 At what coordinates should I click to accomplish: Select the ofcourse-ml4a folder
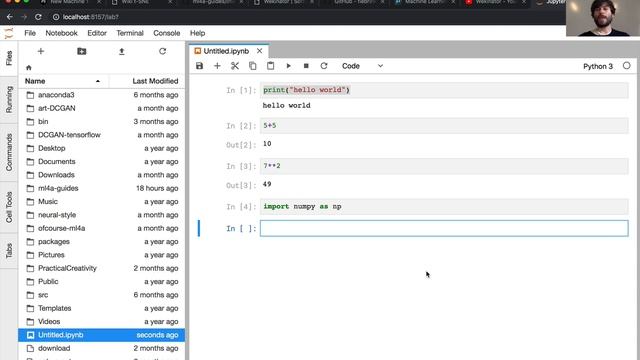pos(101,228)
